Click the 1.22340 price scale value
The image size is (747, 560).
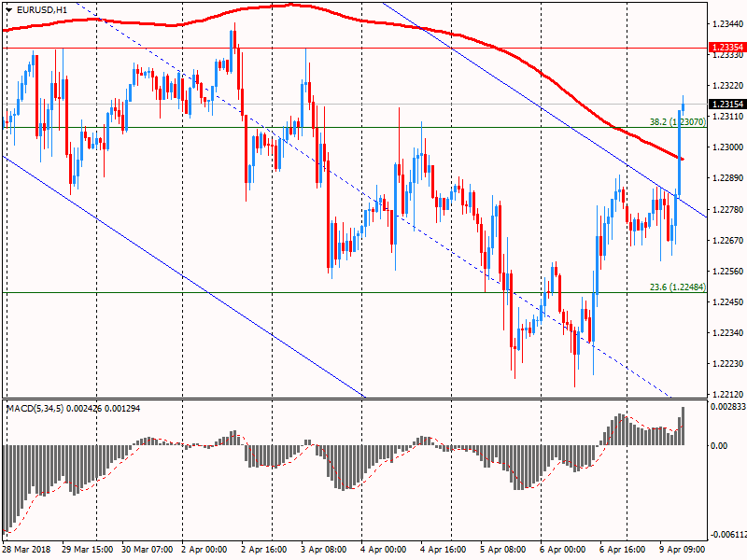coord(728,333)
